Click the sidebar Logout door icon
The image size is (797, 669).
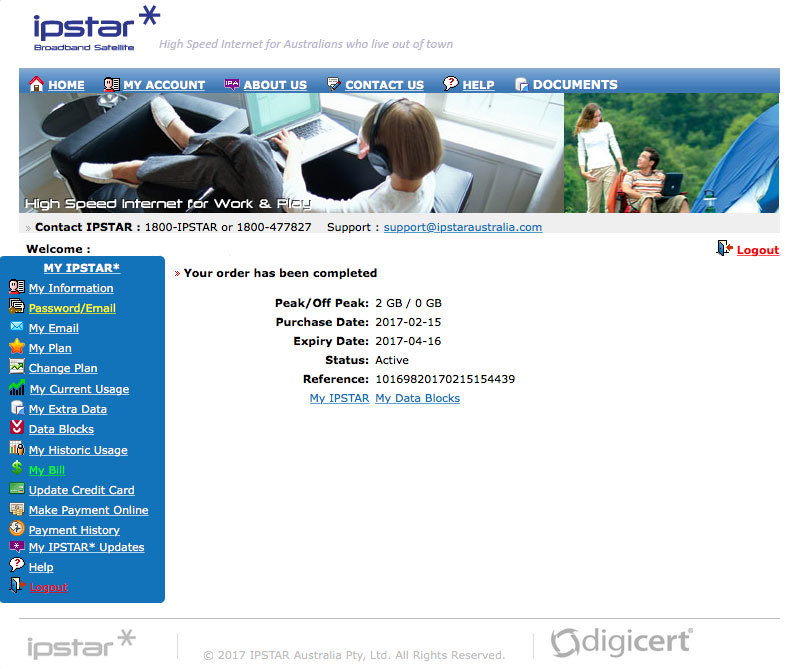(17, 585)
